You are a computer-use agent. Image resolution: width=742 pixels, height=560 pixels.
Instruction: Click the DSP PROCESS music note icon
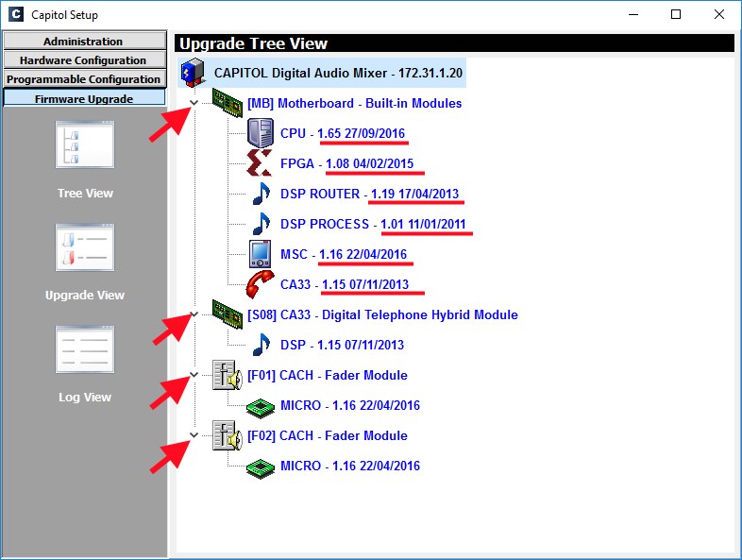click(261, 224)
